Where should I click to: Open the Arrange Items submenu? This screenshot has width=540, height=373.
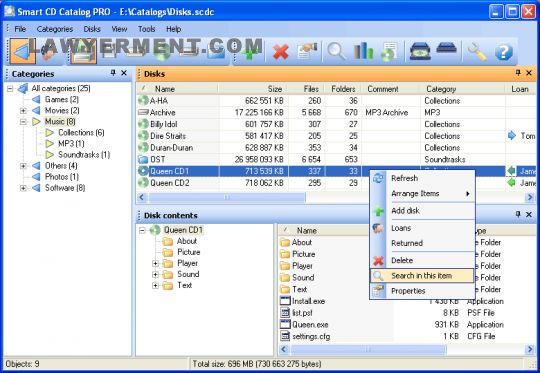(x=423, y=194)
